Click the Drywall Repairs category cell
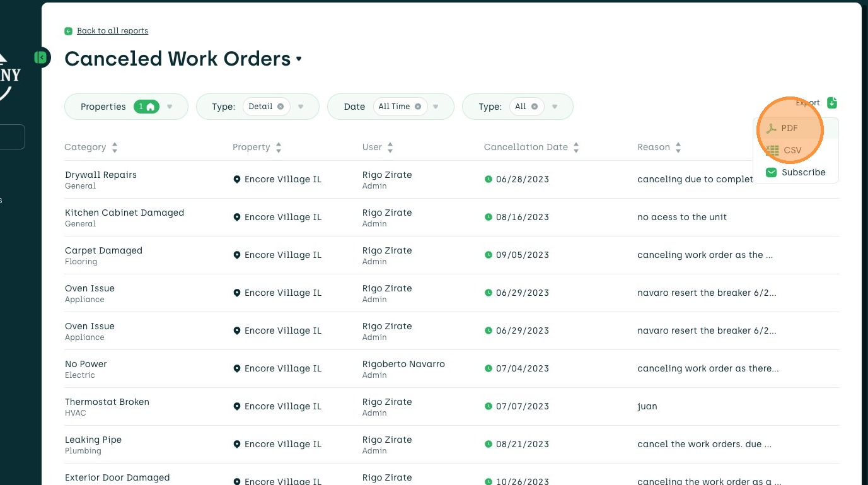The image size is (868, 485). [x=101, y=180]
